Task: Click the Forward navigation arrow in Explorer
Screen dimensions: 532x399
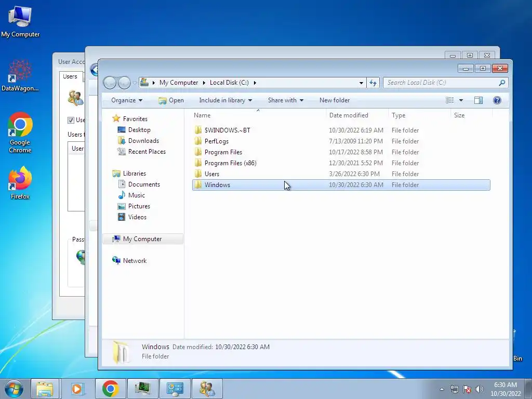Action: point(124,83)
